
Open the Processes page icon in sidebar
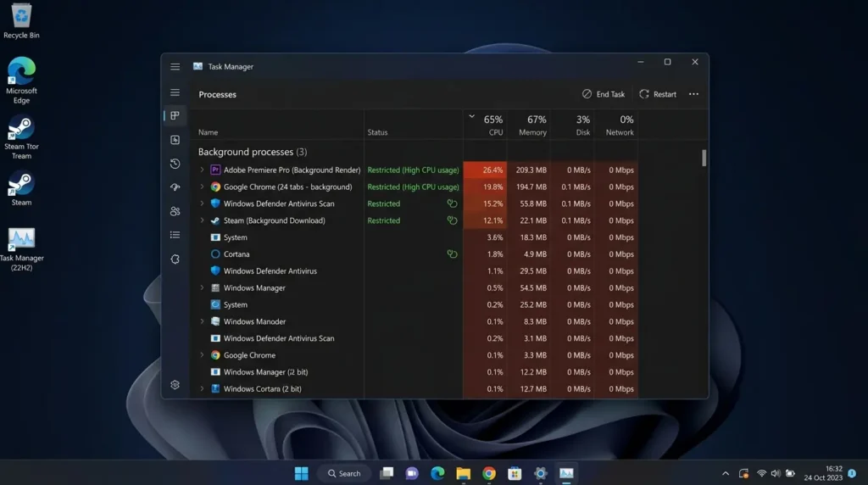coord(175,115)
